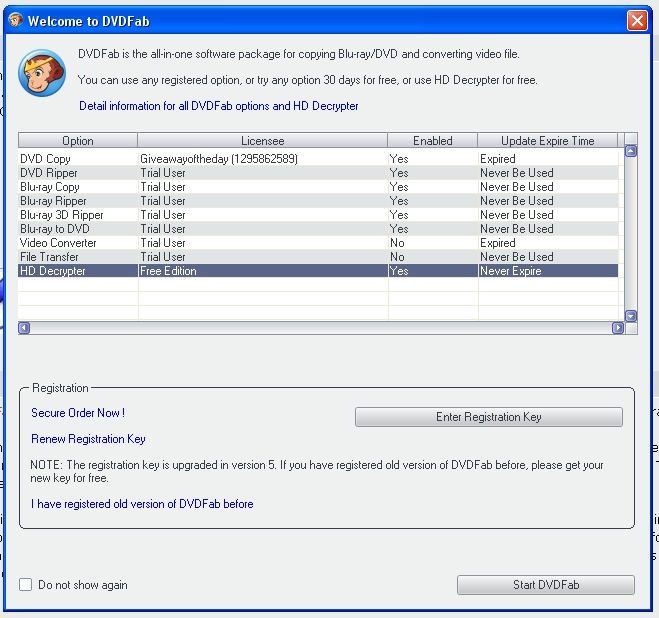Click the table's scroll down arrow

tap(631, 316)
